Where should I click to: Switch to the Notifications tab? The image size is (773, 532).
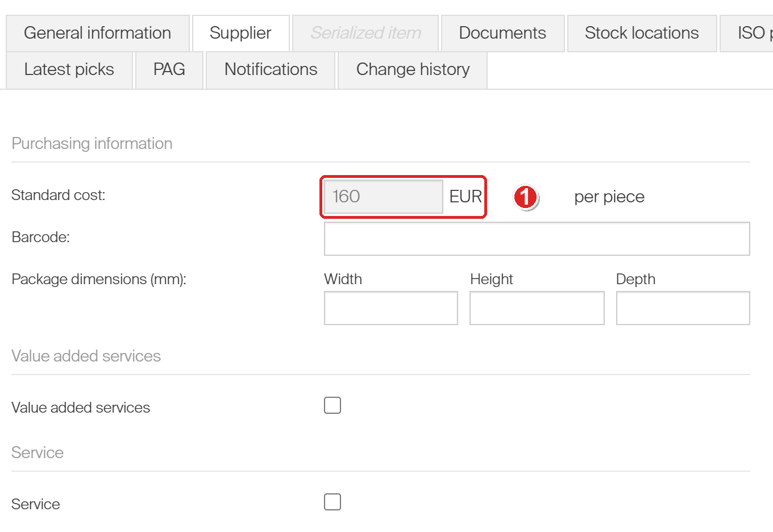click(x=271, y=69)
